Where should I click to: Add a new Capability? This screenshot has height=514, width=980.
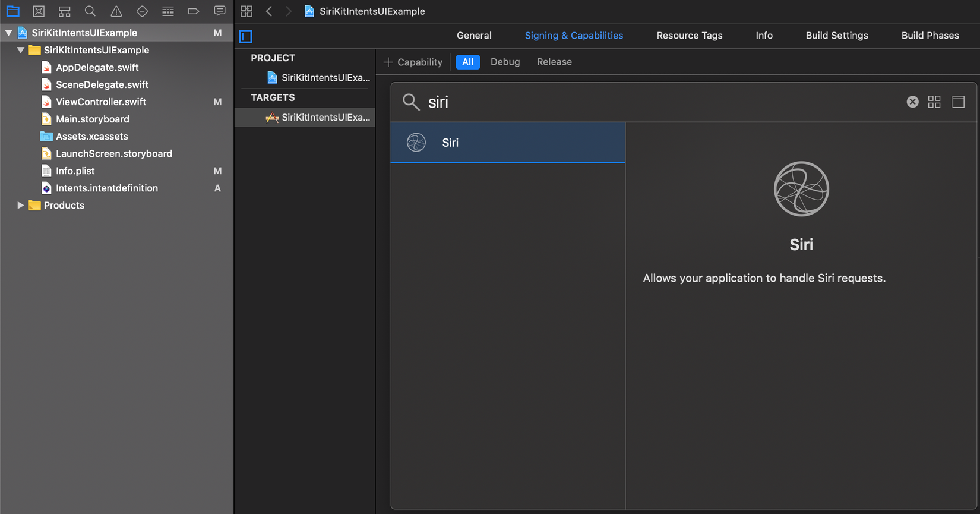coord(413,62)
